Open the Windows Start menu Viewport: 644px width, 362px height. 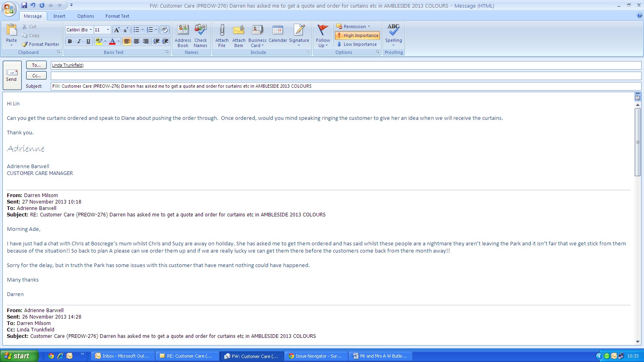(x=19, y=356)
